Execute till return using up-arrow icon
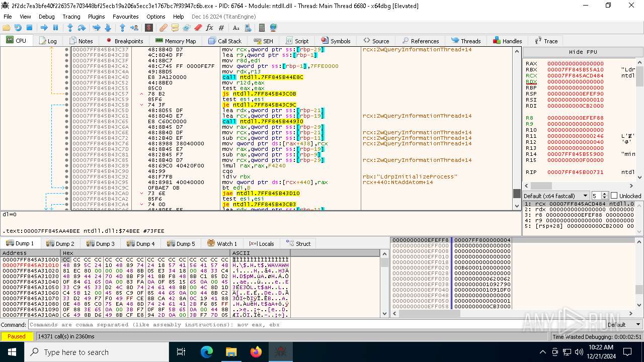Screen dimensions: 644x362 [122, 28]
